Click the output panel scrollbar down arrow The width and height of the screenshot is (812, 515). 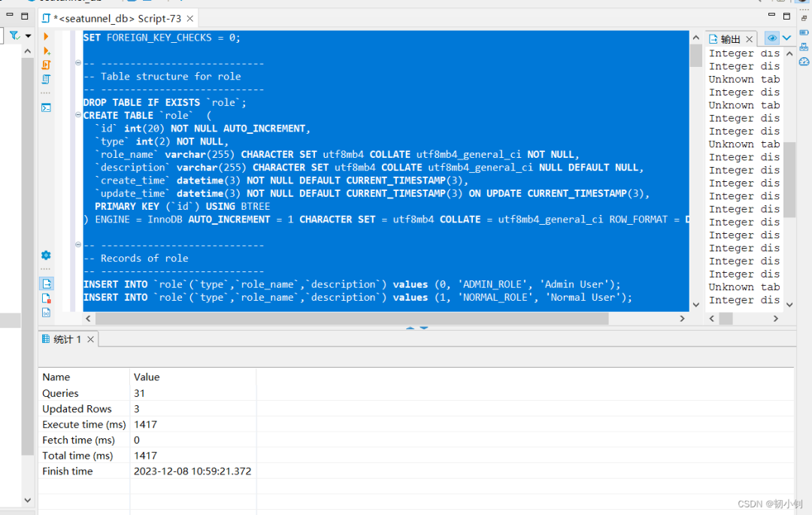(789, 304)
